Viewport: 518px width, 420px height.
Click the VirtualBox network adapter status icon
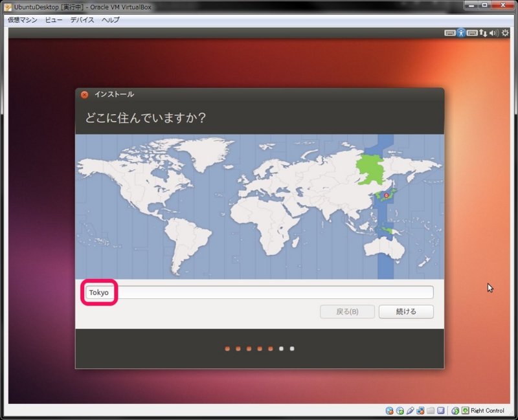click(420, 410)
